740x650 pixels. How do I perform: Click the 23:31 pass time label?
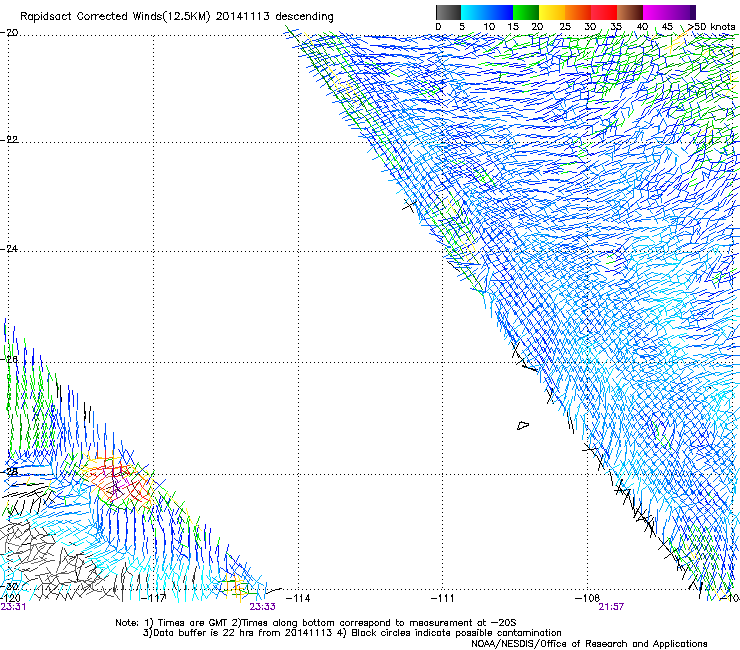click(13, 607)
